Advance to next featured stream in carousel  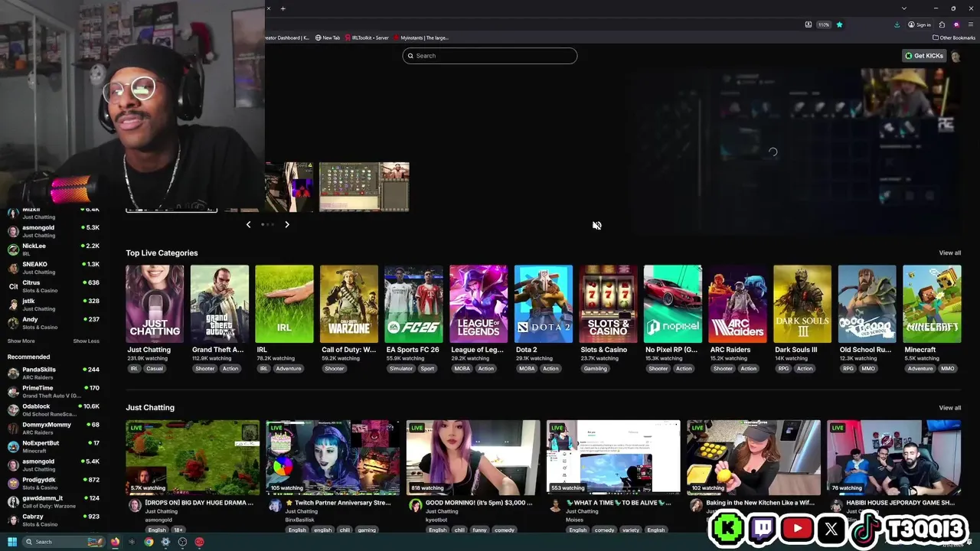click(x=287, y=224)
